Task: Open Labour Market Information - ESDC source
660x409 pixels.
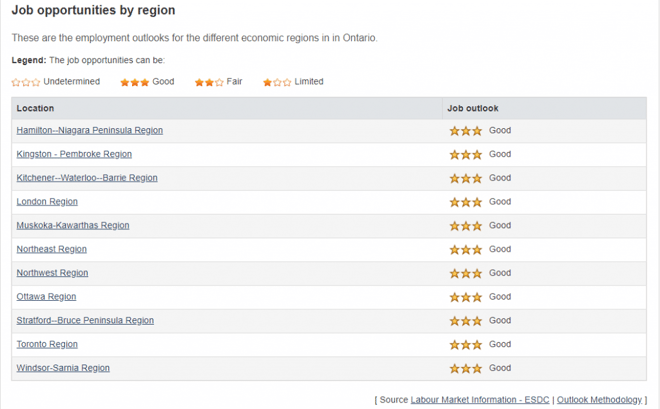Action: pos(480,400)
